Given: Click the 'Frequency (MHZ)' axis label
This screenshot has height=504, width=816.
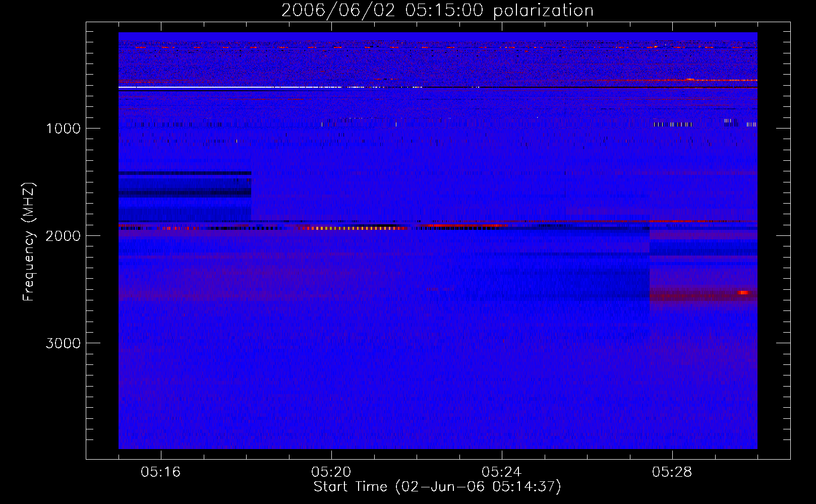Looking at the screenshot, I should [29, 242].
